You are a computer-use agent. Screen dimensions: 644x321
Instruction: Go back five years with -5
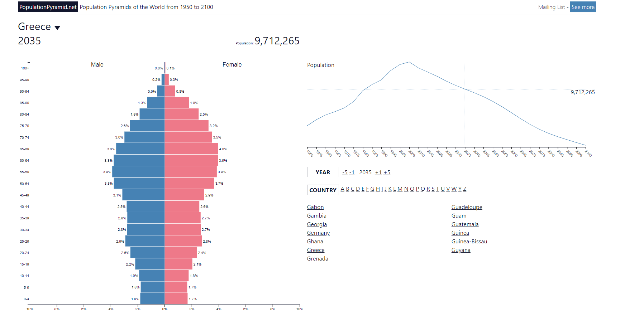click(345, 172)
